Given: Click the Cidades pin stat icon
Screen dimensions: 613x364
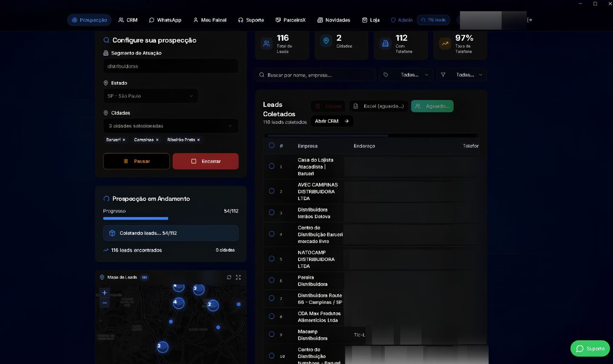Looking at the screenshot, I should click(326, 41).
